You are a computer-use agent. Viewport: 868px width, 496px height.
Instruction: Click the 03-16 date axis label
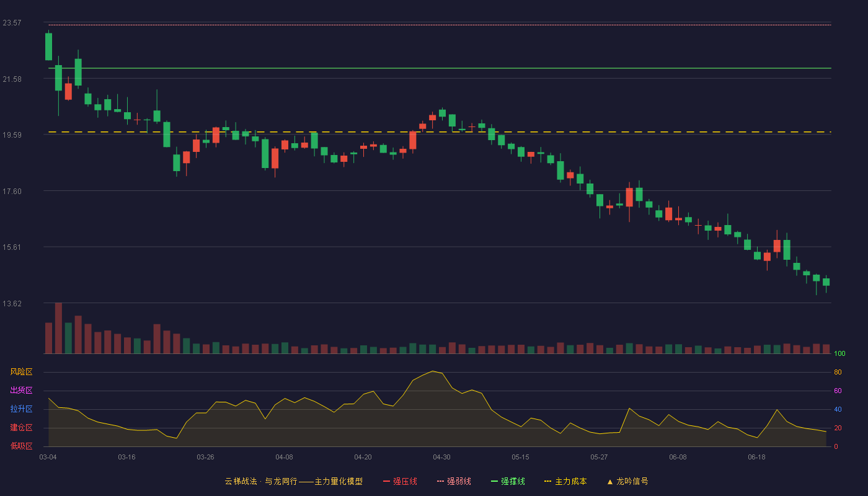(x=126, y=457)
